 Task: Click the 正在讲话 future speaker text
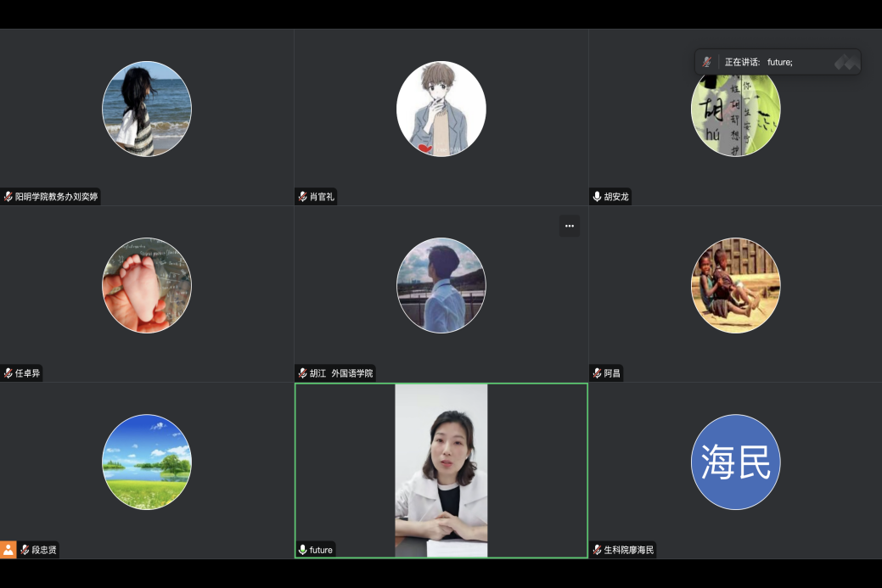[758, 62]
